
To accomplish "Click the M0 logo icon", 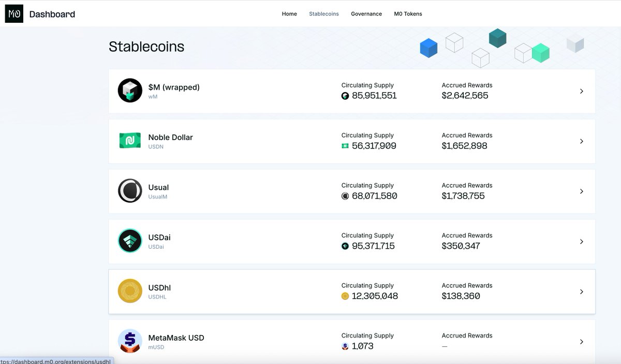I will click(14, 14).
